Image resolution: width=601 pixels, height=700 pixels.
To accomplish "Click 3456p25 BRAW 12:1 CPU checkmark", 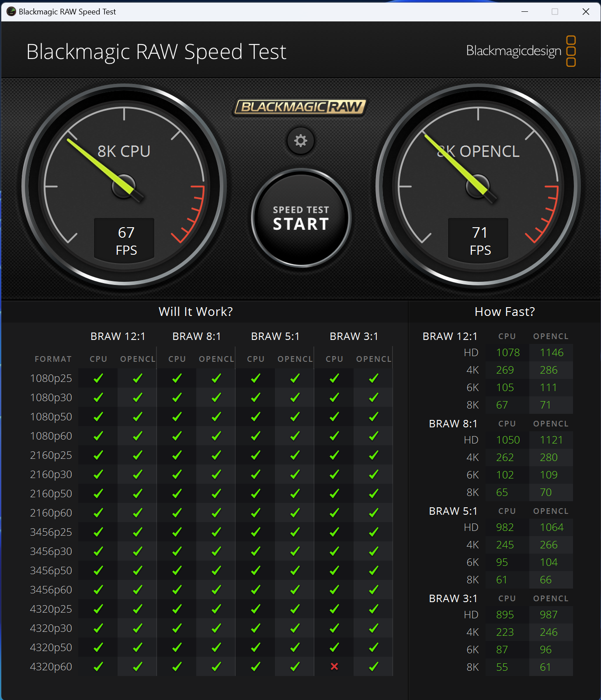I will [98, 532].
